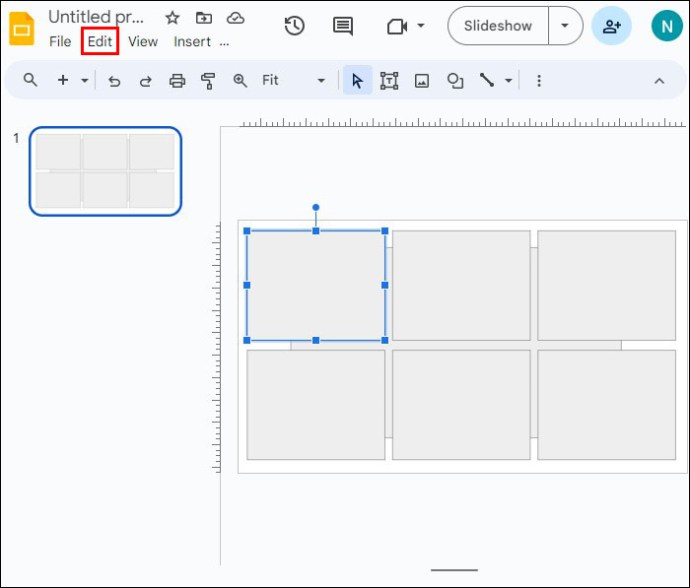Show more menus via ellipsis
This screenshot has height=588, width=690.
click(224, 43)
